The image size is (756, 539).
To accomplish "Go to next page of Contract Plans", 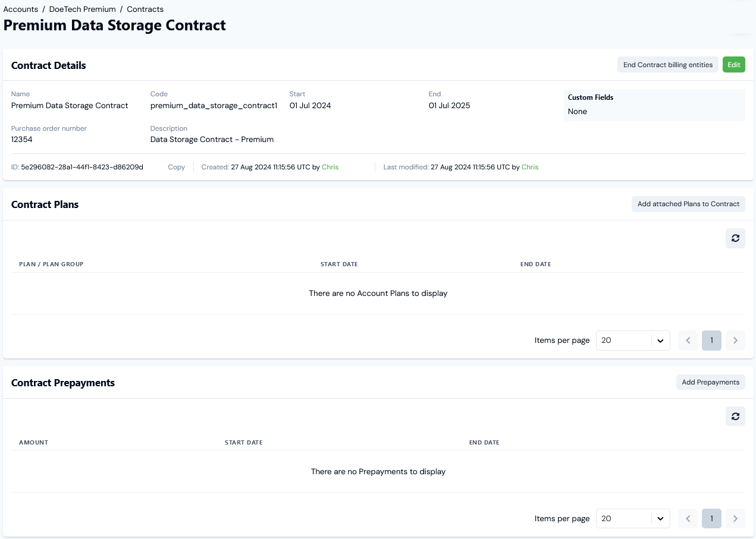I will (x=735, y=340).
